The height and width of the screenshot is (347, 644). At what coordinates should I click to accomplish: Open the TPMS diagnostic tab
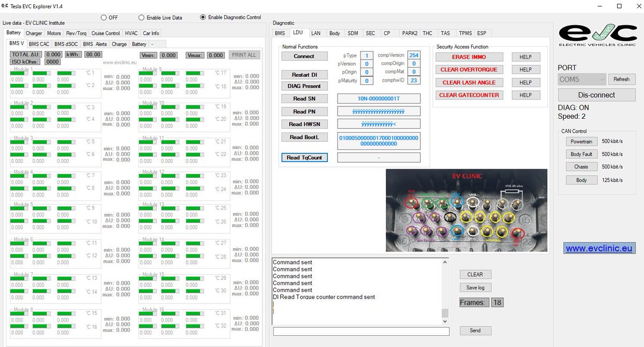click(x=465, y=33)
